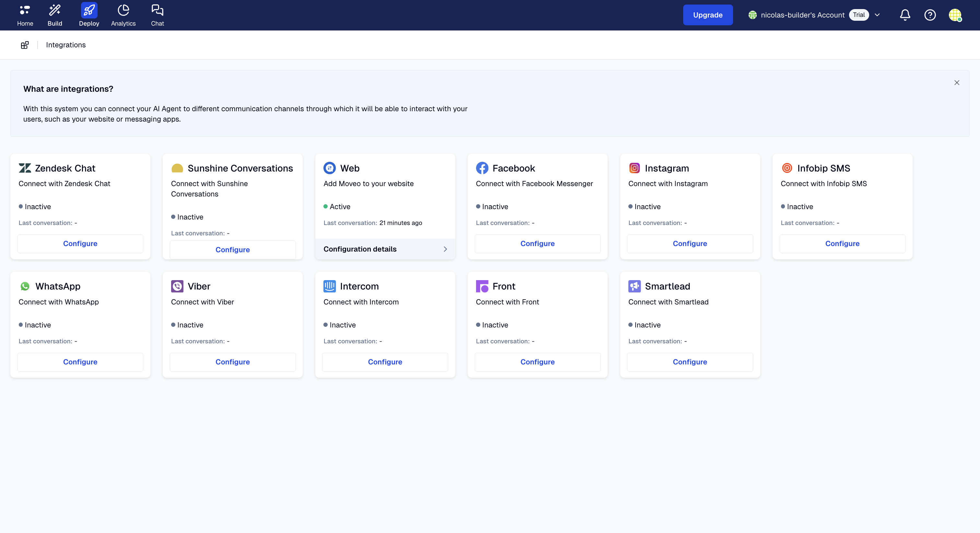Select the Deploy rocket tab
This screenshot has width=980, height=533.
[89, 15]
